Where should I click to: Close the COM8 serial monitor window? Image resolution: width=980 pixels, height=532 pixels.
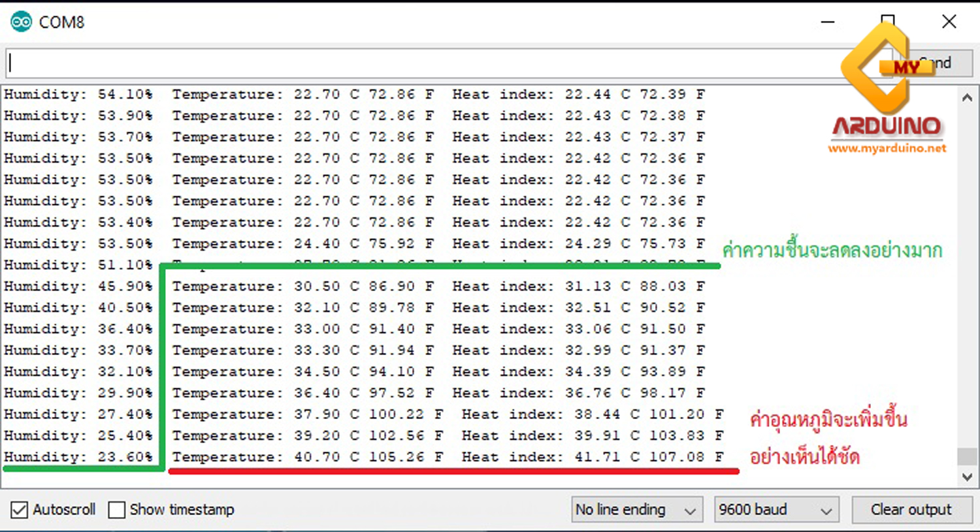coord(949,22)
